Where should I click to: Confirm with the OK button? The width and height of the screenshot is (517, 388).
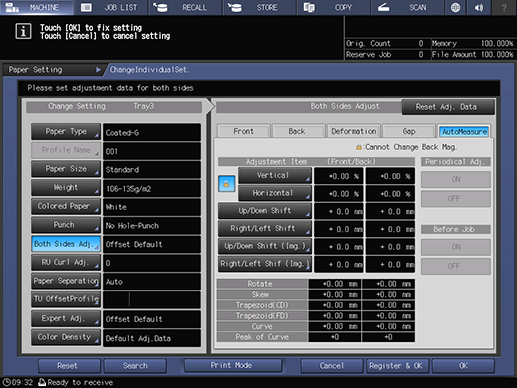[463, 366]
